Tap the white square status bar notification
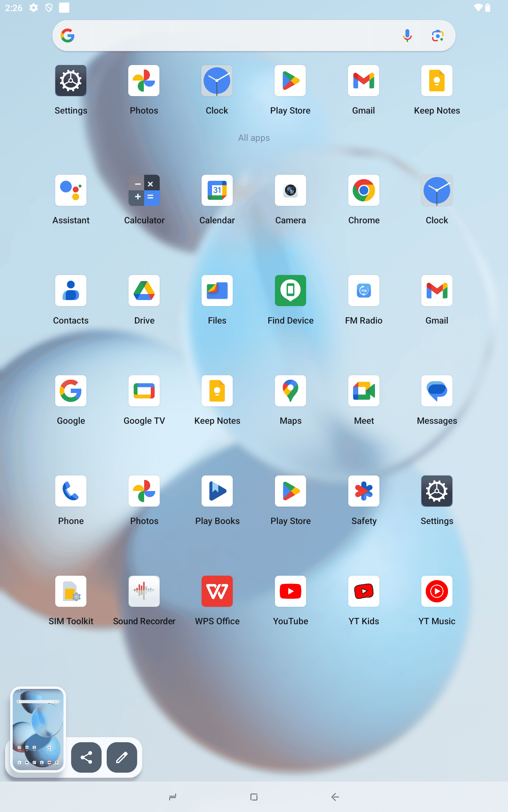The image size is (508, 812). click(64, 7)
